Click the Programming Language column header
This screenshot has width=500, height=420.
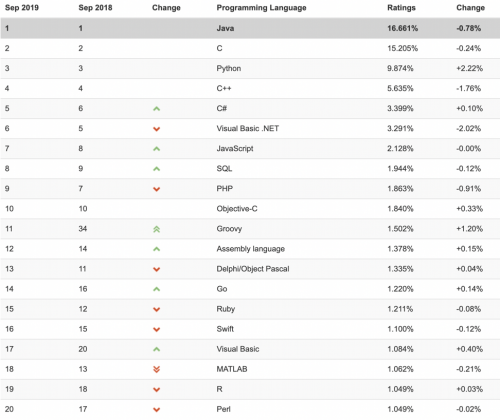pyautogui.click(x=261, y=8)
